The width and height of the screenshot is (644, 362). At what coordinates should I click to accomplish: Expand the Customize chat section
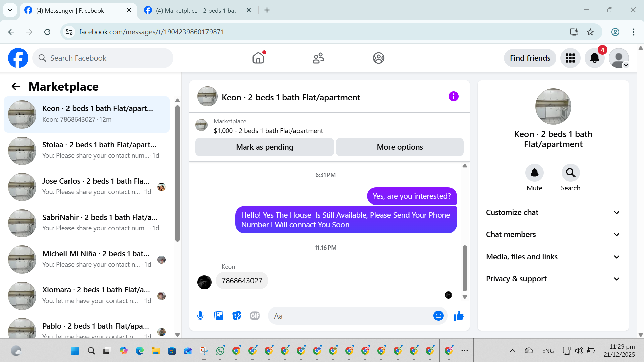point(553,212)
